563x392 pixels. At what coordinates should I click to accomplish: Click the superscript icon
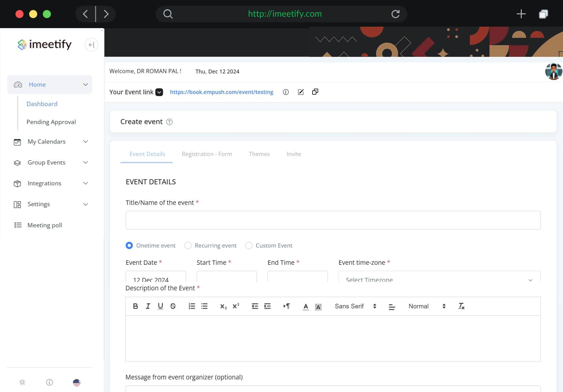pos(236,306)
